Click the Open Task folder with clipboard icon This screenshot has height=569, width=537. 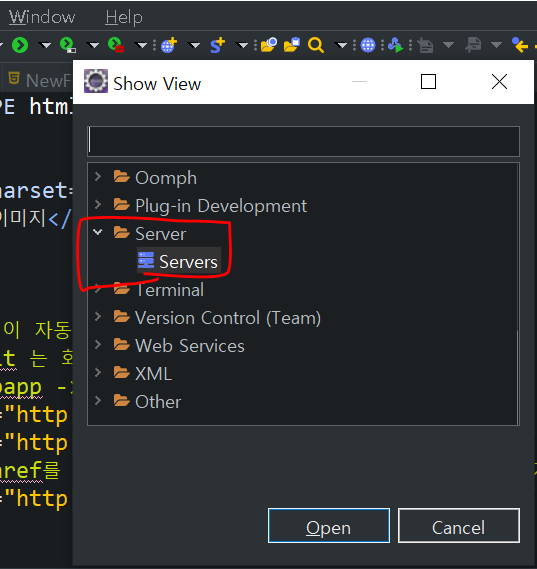point(292,45)
